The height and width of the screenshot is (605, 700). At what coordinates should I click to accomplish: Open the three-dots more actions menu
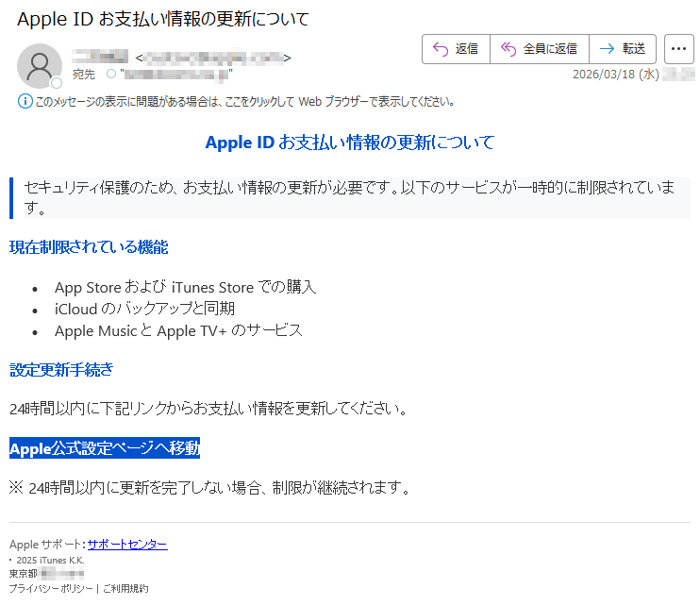point(678,49)
